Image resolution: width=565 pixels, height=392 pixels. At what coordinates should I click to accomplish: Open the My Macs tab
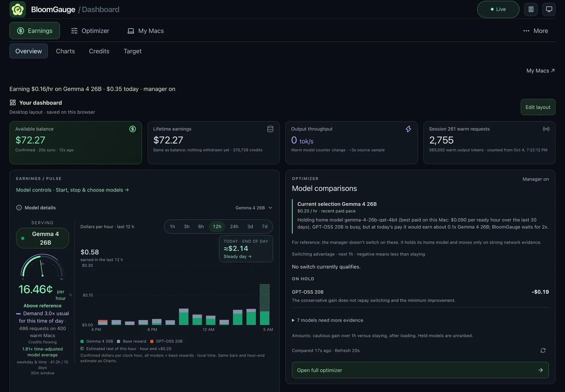(146, 31)
